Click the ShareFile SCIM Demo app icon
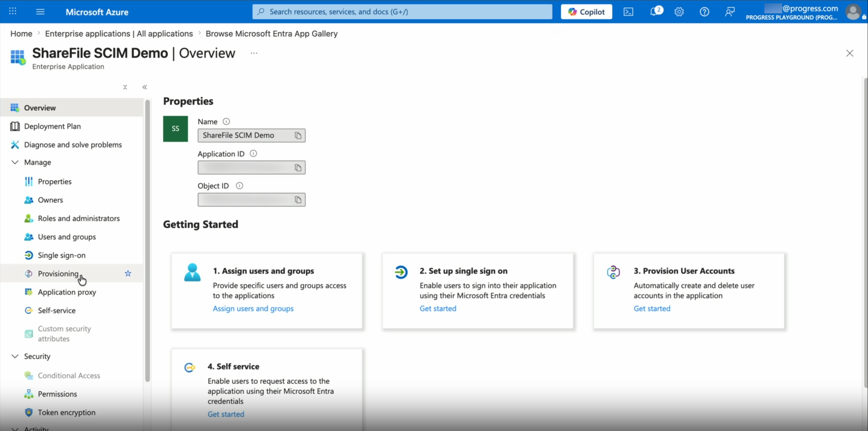 [18, 57]
